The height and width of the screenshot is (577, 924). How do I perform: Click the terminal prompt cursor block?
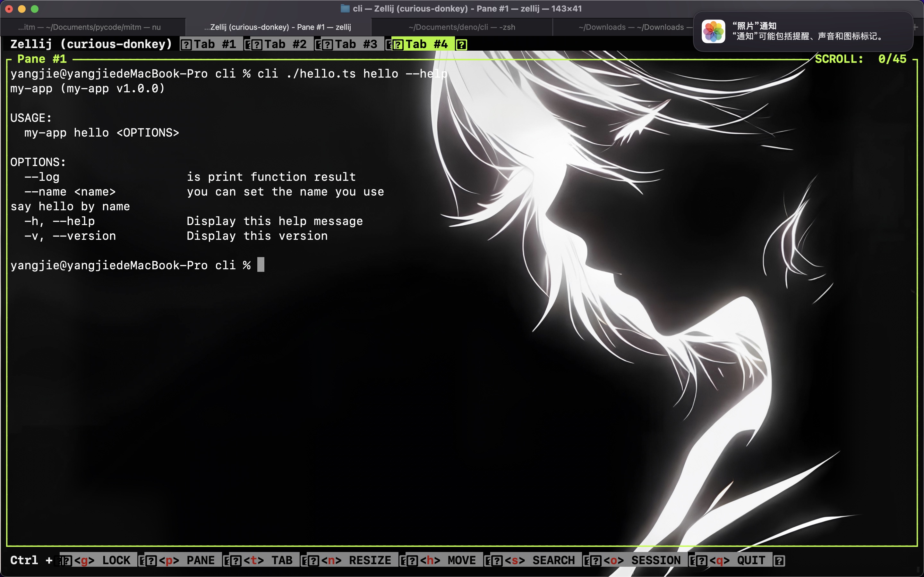(261, 265)
